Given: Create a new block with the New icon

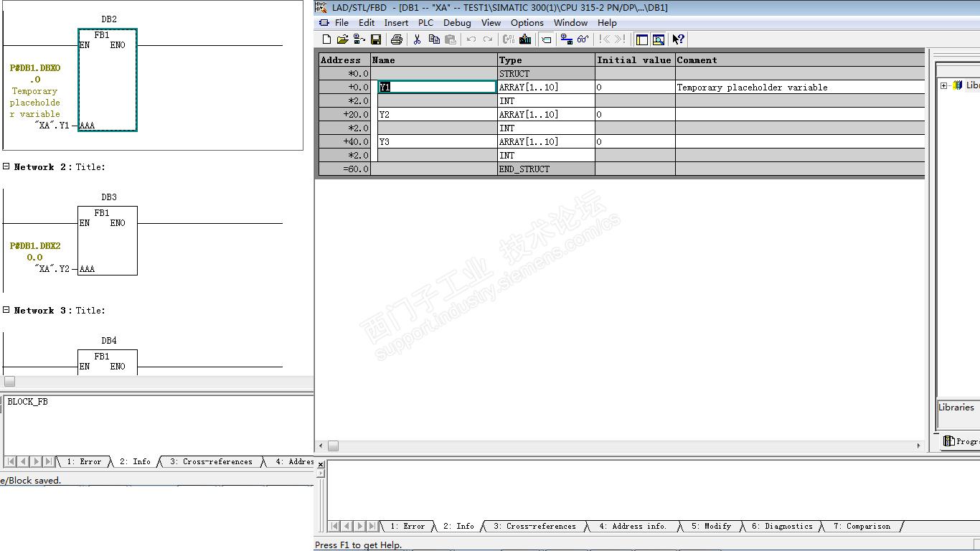Looking at the screenshot, I should coord(327,39).
